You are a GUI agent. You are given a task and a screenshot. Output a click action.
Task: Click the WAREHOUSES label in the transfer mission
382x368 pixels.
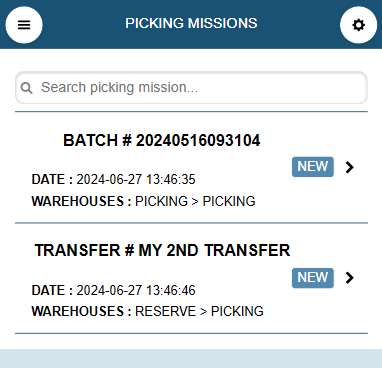tap(81, 311)
